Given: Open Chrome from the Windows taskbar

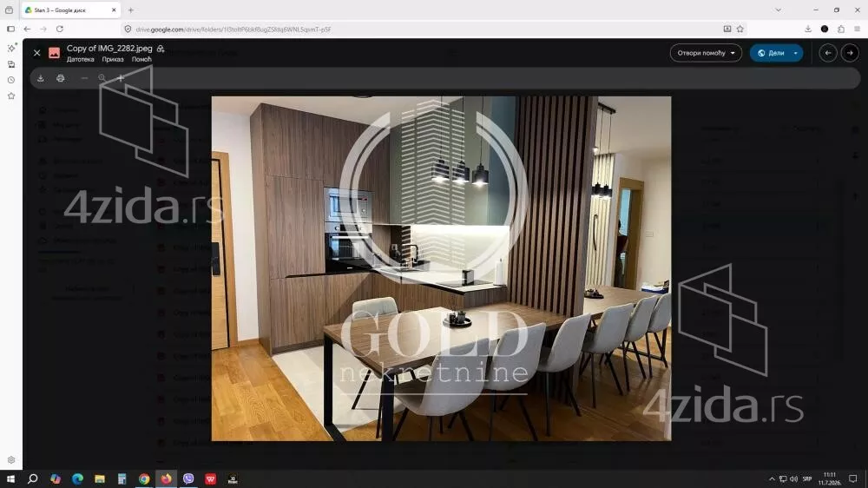Looking at the screenshot, I should point(144,478).
